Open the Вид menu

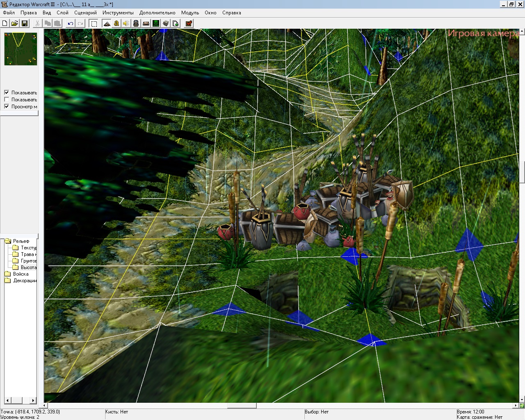(x=47, y=13)
